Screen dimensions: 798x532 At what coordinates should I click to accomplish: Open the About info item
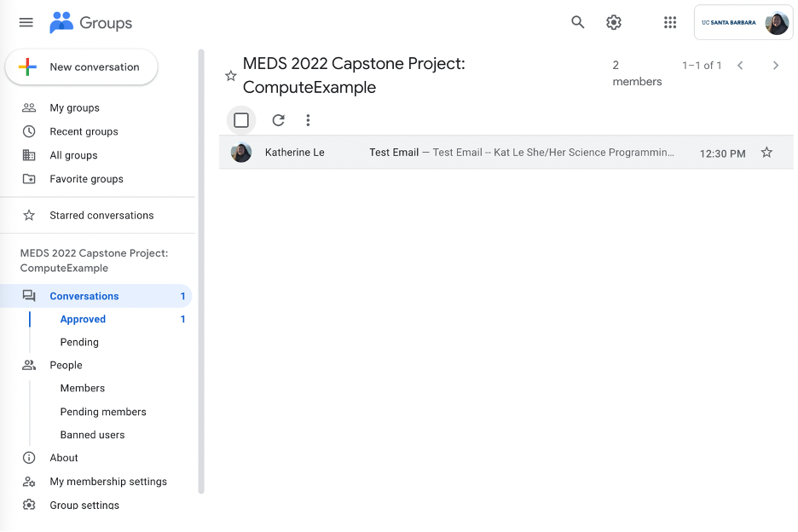coord(64,458)
